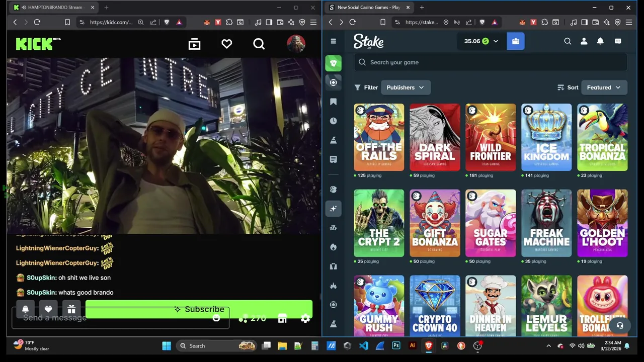
Task: Open the Stake user profile icon
Action: coord(584,41)
